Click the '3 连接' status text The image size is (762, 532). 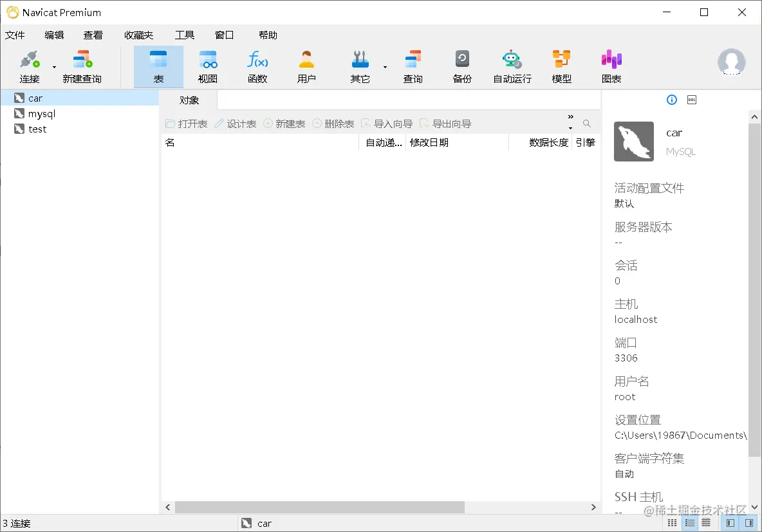pyautogui.click(x=17, y=523)
